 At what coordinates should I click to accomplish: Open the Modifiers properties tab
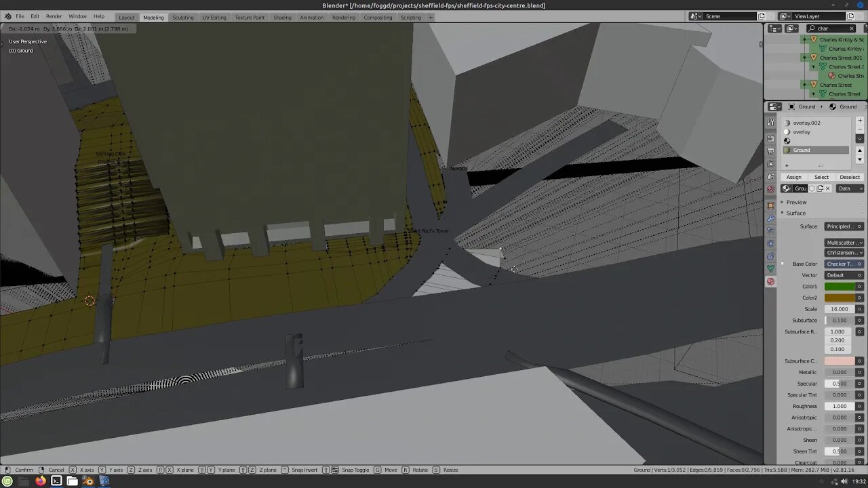770,218
